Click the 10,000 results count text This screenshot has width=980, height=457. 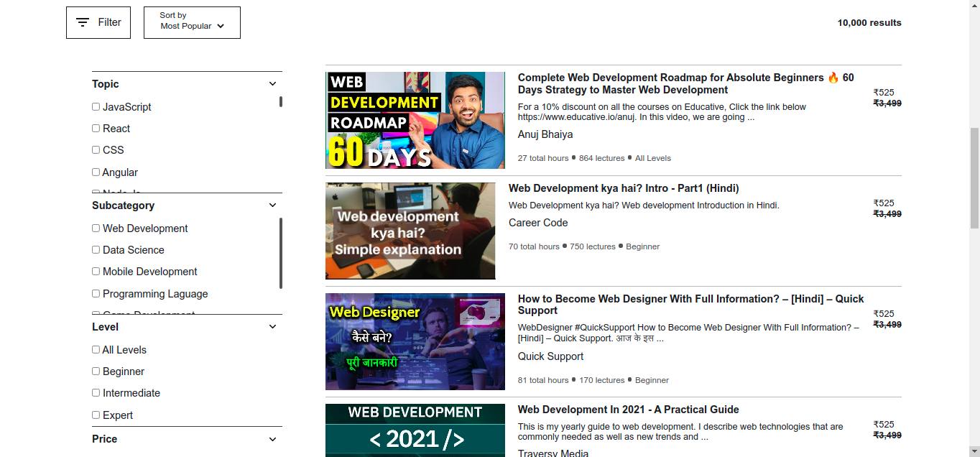869,22
